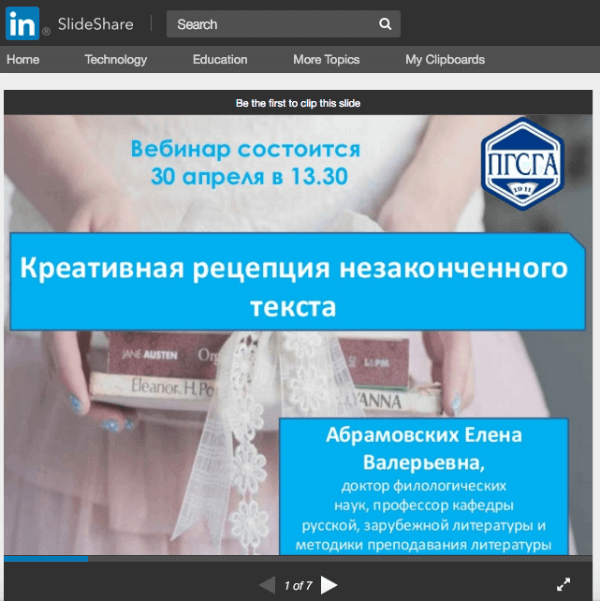Open the Home menu item
The width and height of the screenshot is (600, 601).
coord(23,59)
